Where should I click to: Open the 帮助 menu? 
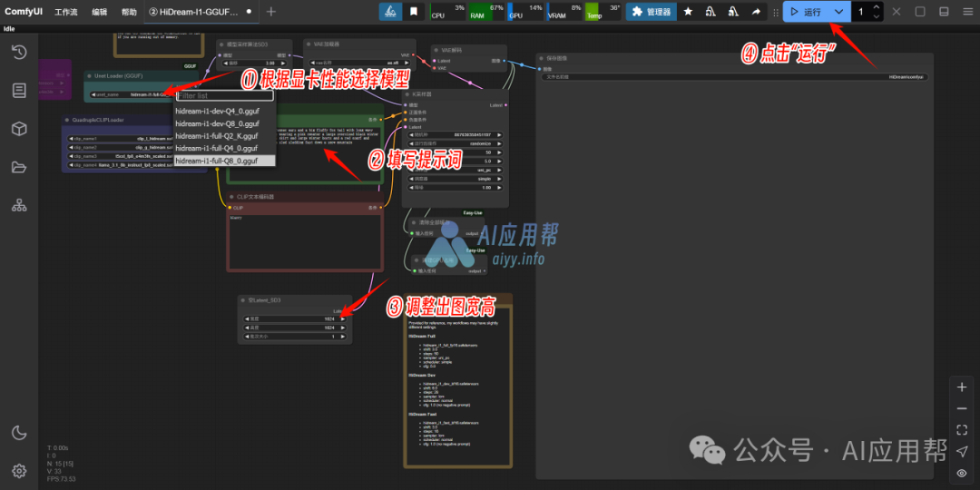coord(129,12)
